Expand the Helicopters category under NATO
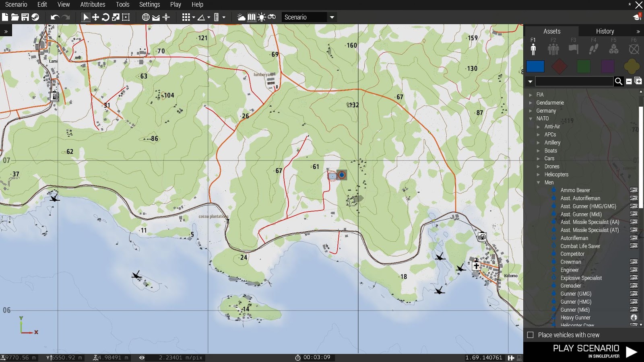This screenshot has width=644, height=362. click(539, 174)
